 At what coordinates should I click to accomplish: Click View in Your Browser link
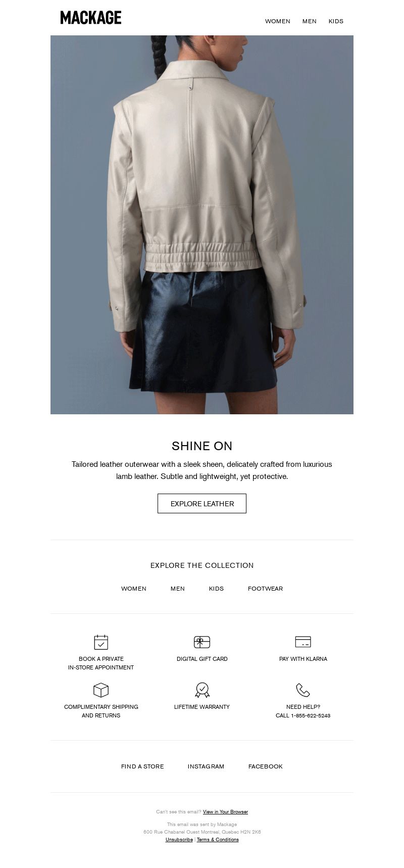point(225,812)
